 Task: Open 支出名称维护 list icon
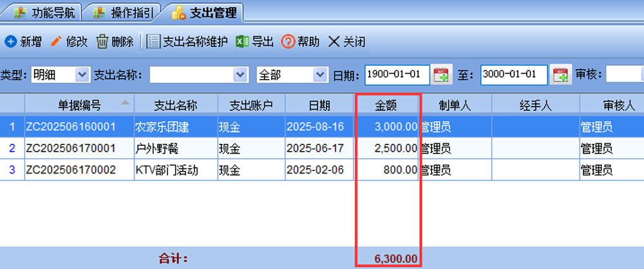point(153,42)
